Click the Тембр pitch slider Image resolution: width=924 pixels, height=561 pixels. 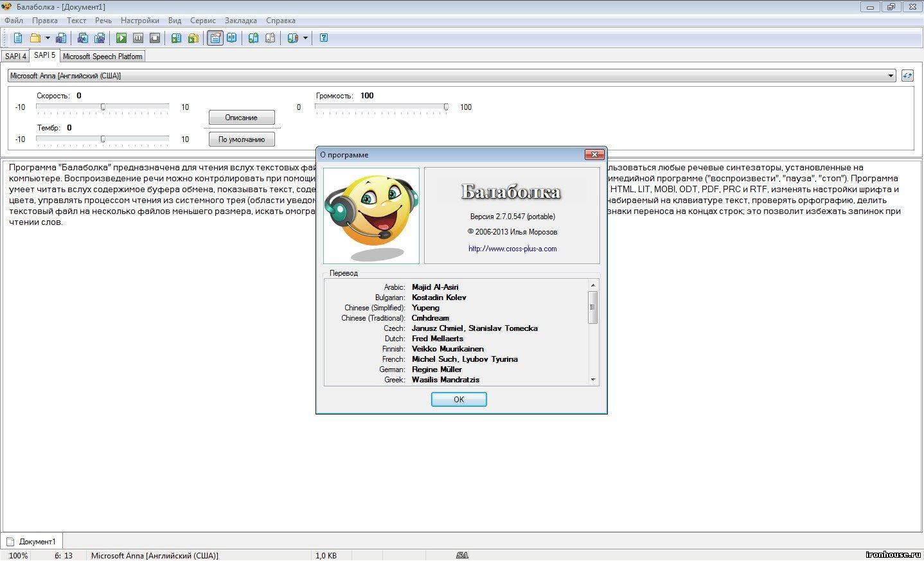tap(103, 139)
